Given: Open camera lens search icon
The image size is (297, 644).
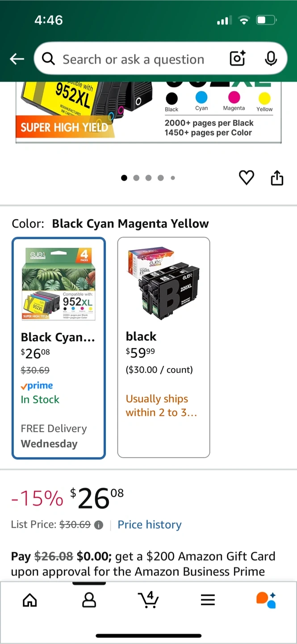Looking at the screenshot, I should point(237,59).
